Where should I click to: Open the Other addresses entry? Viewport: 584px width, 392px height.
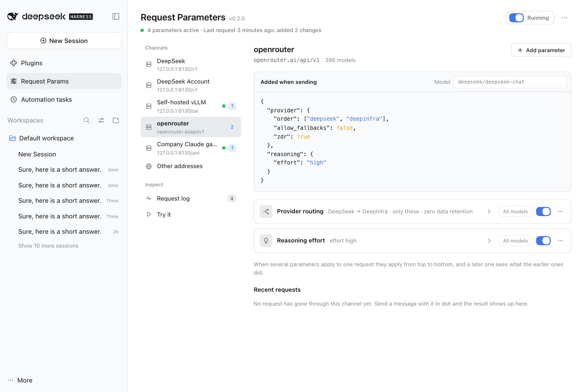(x=191, y=166)
